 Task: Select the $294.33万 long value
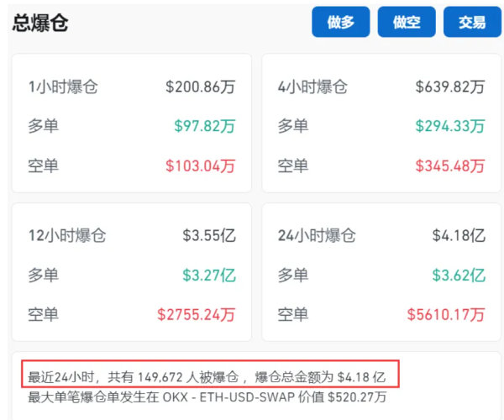coord(450,126)
